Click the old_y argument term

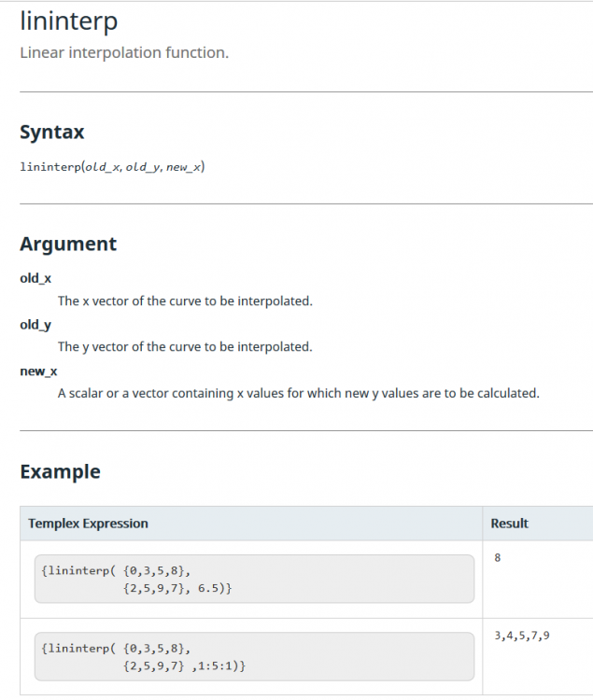[35, 325]
